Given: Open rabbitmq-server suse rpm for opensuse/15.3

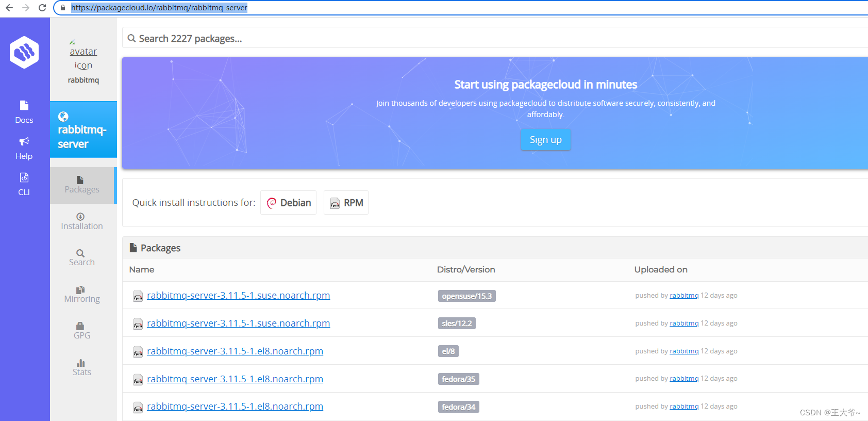Looking at the screenshot, I should [238, 296].
